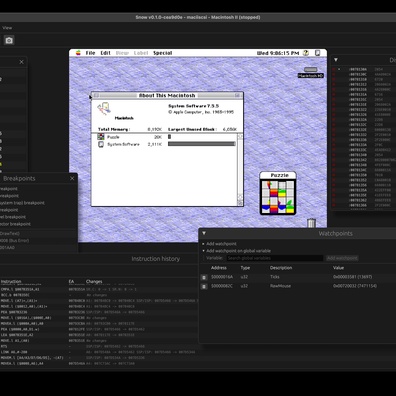Close the About This Macintosh window

[96, 95]
